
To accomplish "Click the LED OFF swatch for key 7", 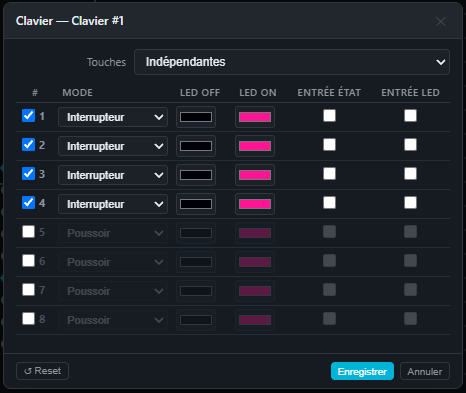I will pos(196,291).
